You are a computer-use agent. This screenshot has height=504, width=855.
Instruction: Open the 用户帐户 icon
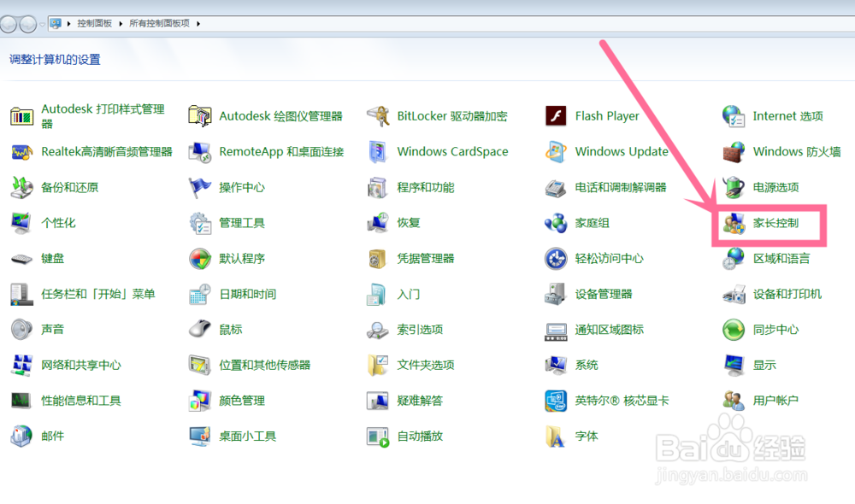point(734,401)
